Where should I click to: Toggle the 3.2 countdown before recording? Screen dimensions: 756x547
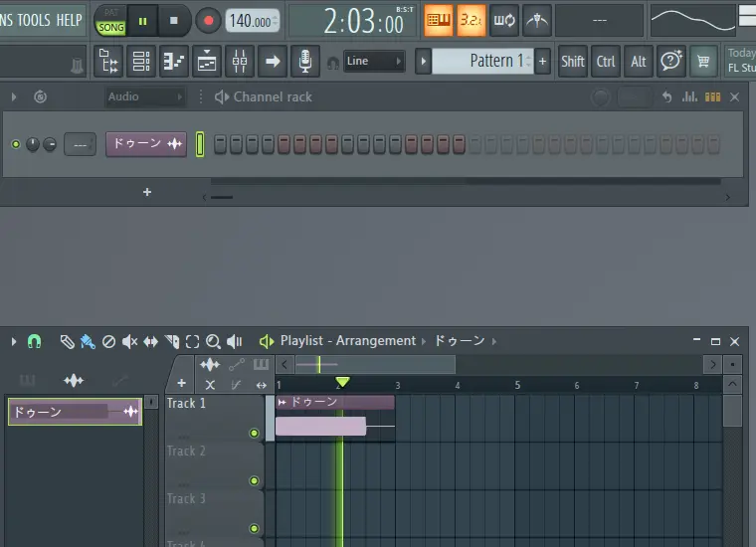pyautogui.click(x=471, y=20)
